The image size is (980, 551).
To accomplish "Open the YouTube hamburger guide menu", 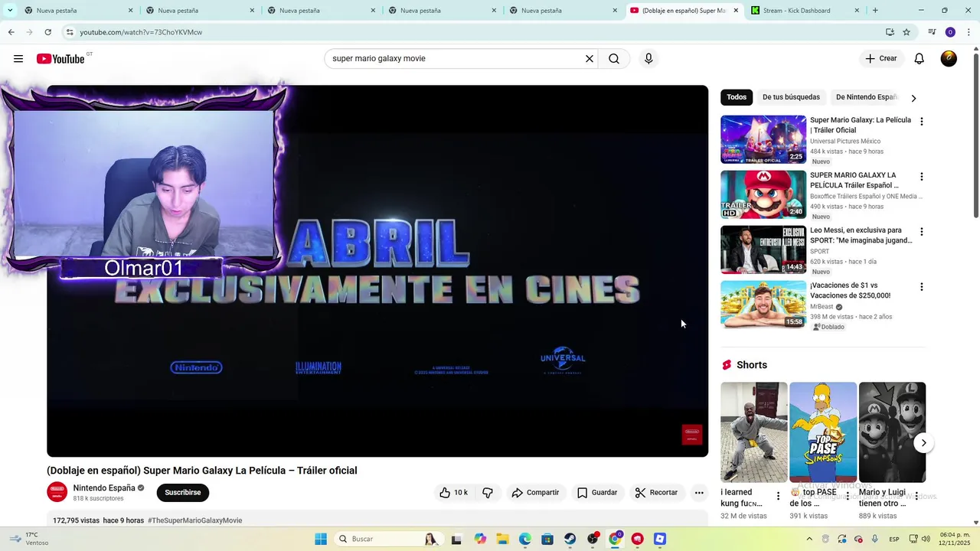I will click(x=18, y=59).
